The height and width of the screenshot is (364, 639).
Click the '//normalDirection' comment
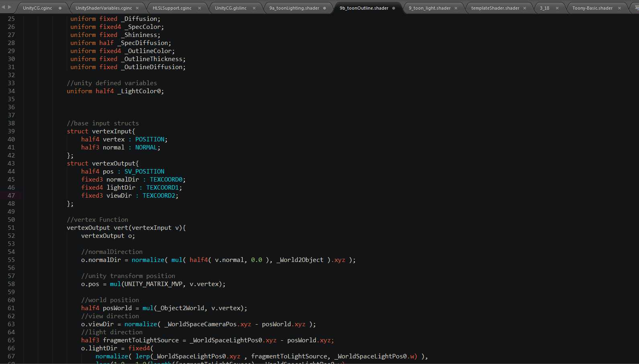(x=112, y=252)
